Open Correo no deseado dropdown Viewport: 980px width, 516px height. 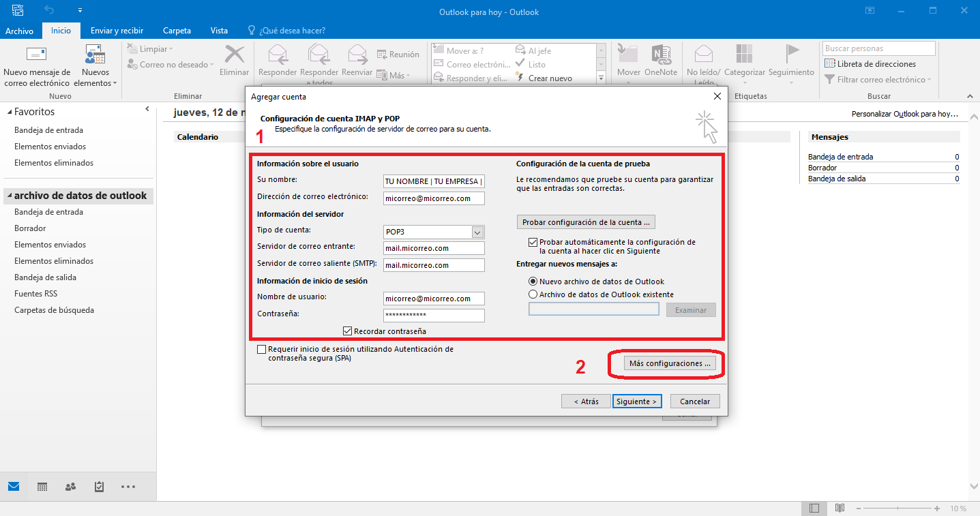[169, 65]
